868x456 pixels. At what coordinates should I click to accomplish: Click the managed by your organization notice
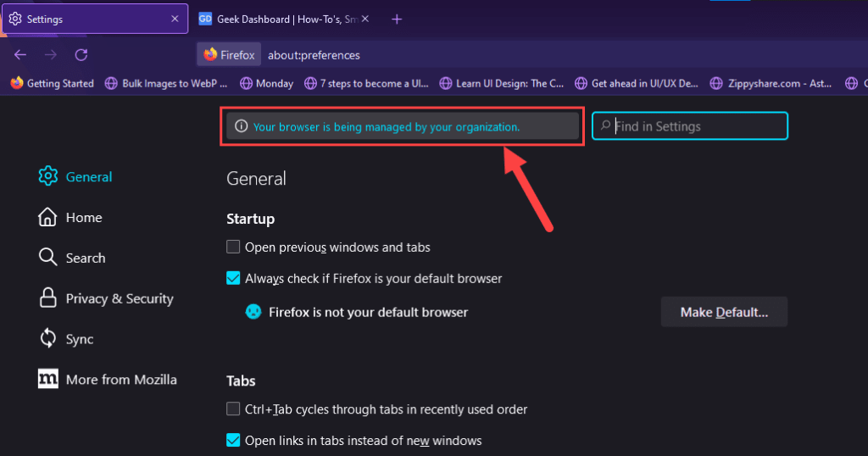[403, 126]
